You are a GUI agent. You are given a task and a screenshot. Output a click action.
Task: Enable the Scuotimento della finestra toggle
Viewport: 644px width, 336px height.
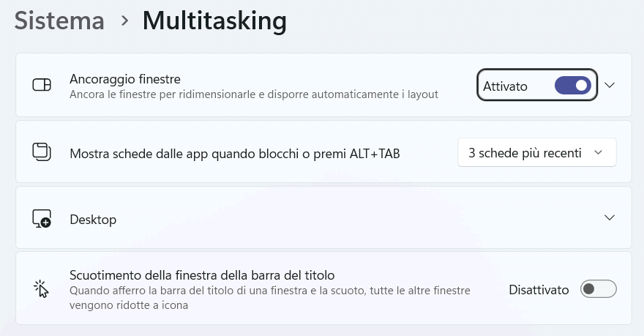pos(598,289)
